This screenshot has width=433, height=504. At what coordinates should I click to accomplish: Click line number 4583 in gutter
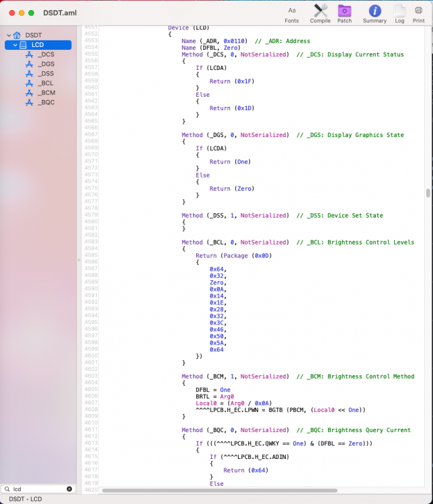click(91, 242)
